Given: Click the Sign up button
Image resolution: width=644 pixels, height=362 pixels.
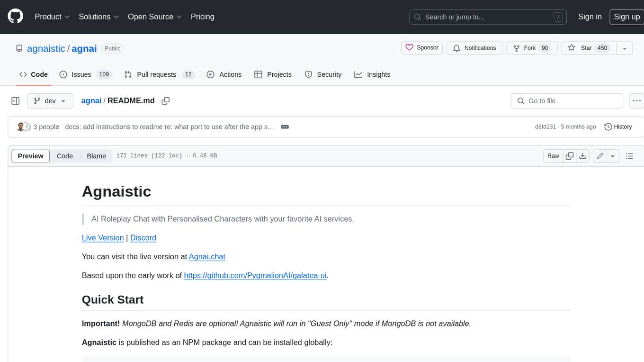Looking at the screenshot, I should tap(626, 17).
